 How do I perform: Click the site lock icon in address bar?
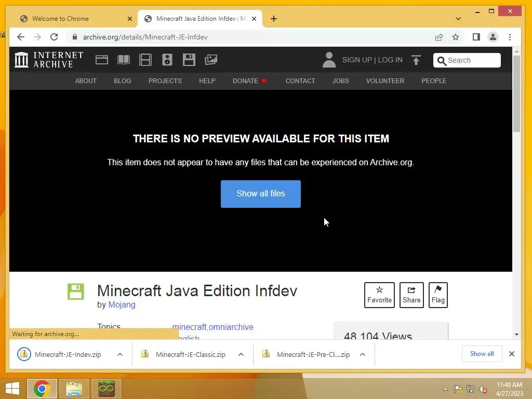click(75, 37)
